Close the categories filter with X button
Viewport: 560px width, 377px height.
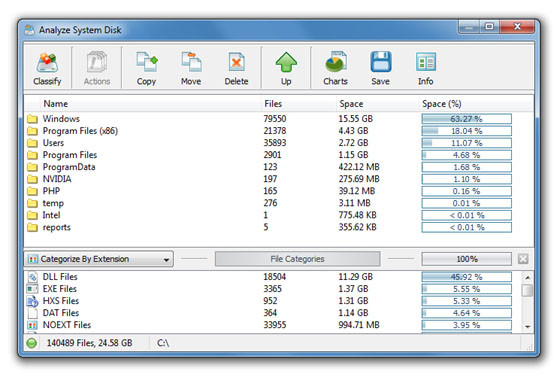[523, 259]
